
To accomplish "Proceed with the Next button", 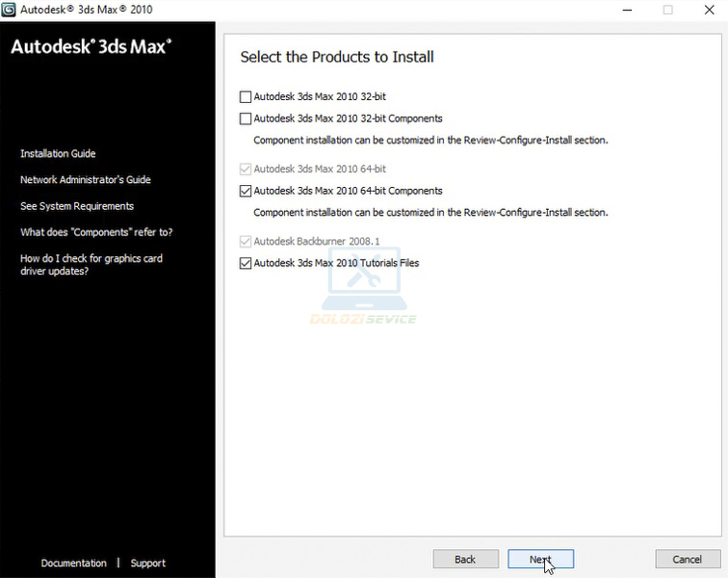I will (x=540, y=559).
